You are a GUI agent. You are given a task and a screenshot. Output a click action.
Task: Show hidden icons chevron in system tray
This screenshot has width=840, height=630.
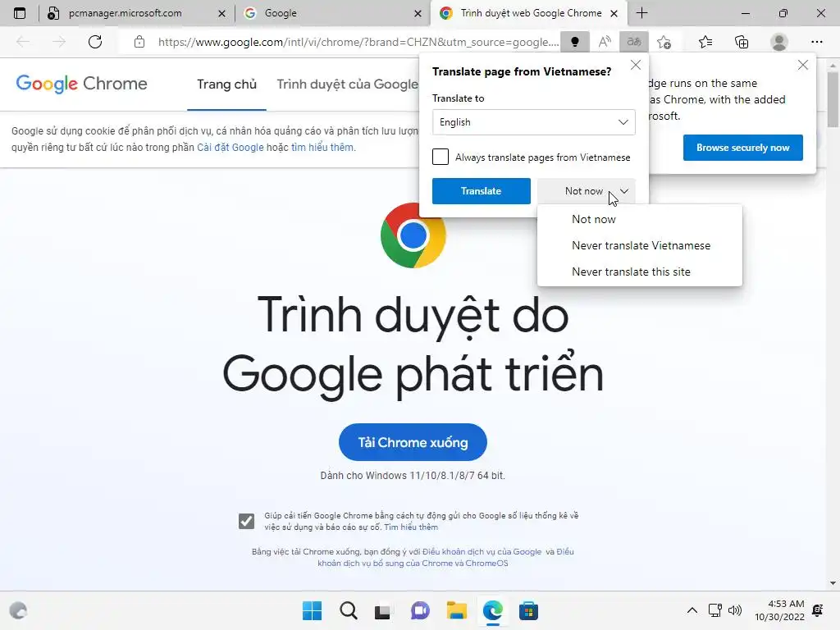[692, 610]
